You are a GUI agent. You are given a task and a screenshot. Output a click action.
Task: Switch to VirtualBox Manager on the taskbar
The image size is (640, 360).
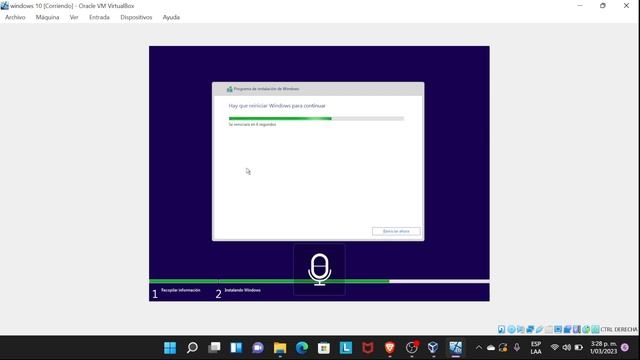click(x=433, y=348)
